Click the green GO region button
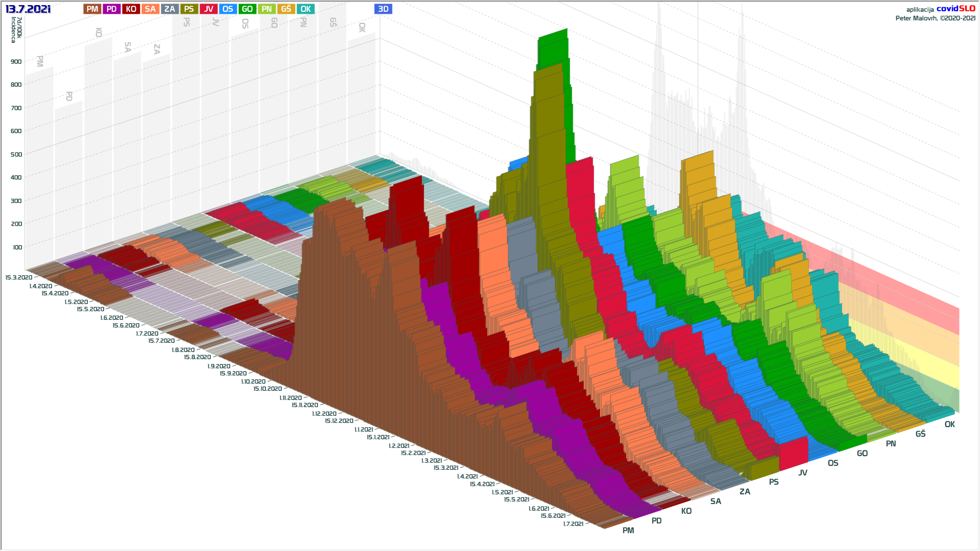The width and height of the screenshot is (980, 551). tap(248, 9)
